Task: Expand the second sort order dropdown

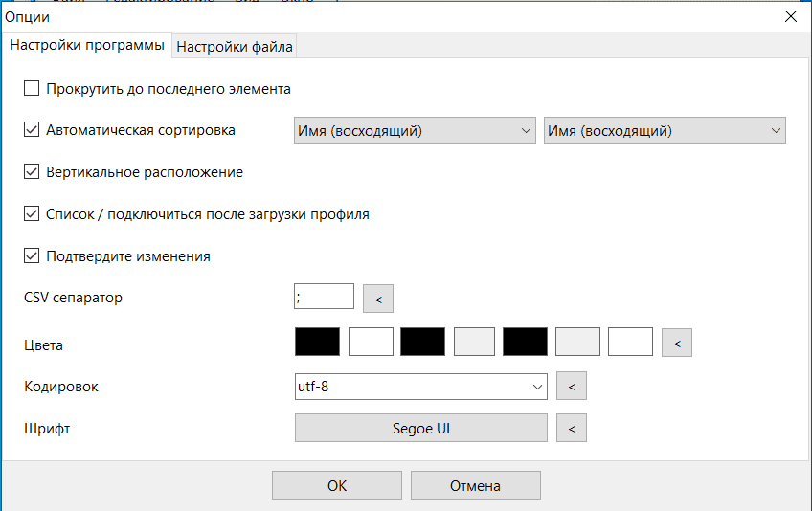Action: tap(664, 131)
